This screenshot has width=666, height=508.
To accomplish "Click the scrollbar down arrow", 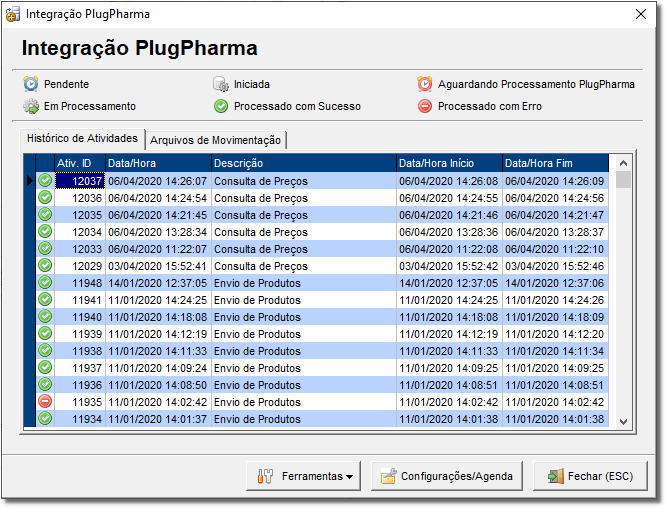I will (623, 421).
